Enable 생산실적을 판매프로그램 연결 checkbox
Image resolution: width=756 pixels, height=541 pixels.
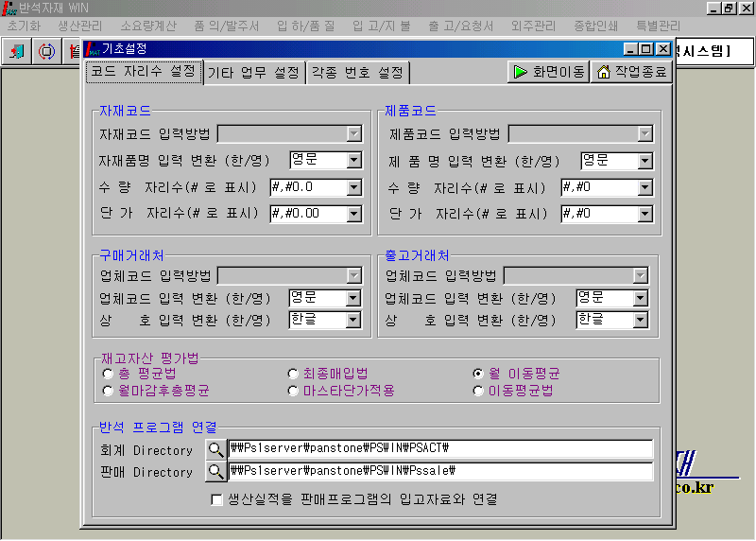pos(217,498)
